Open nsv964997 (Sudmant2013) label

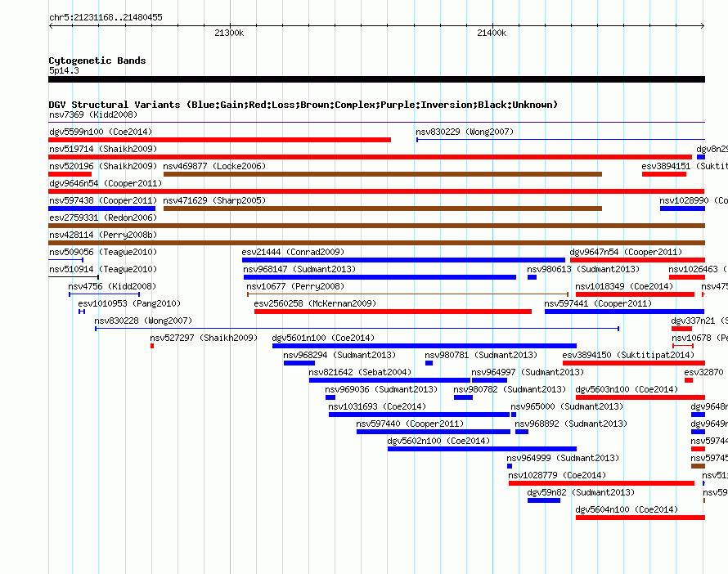click(528, 372)
